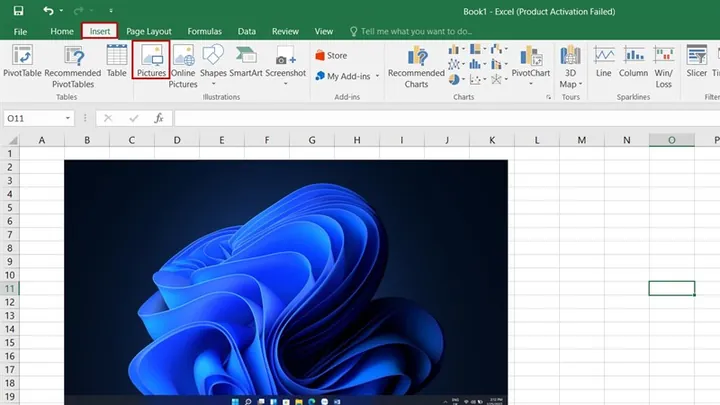This screenshot has width=720, height=405.
Task: Go to the Page Layout tab
Action: (x=149, y=31)
